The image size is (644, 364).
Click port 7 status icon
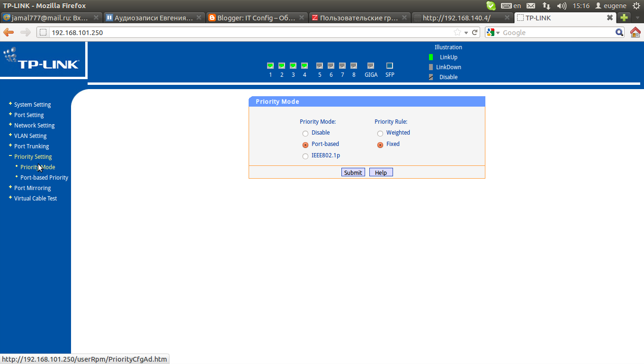[x=342, y=66]
